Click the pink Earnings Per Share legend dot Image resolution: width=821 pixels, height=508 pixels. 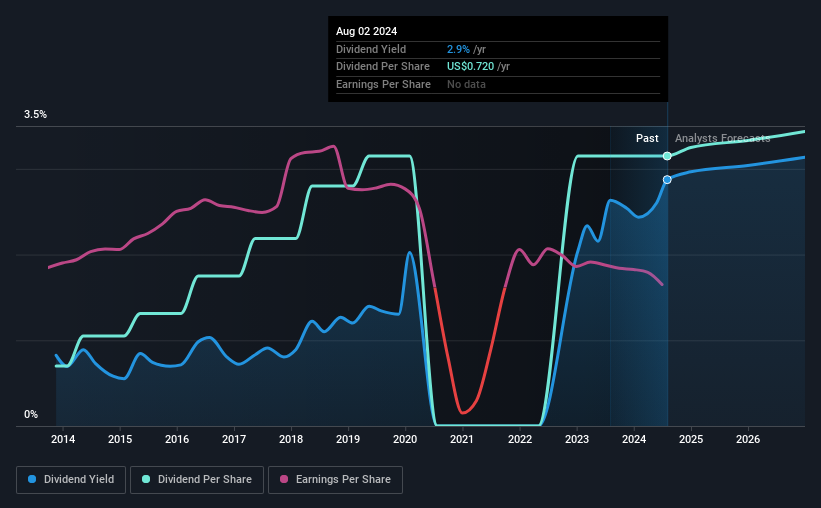284,479
